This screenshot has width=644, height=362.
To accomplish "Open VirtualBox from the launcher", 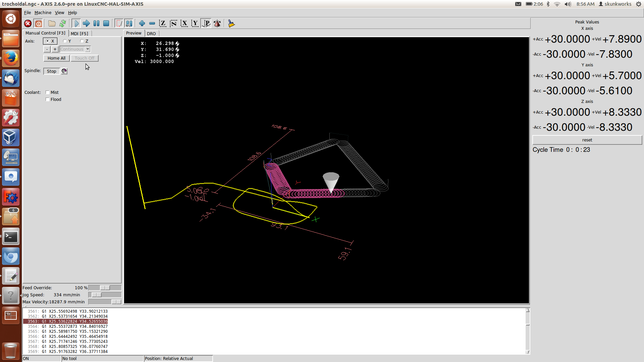I will click(11, 137).
